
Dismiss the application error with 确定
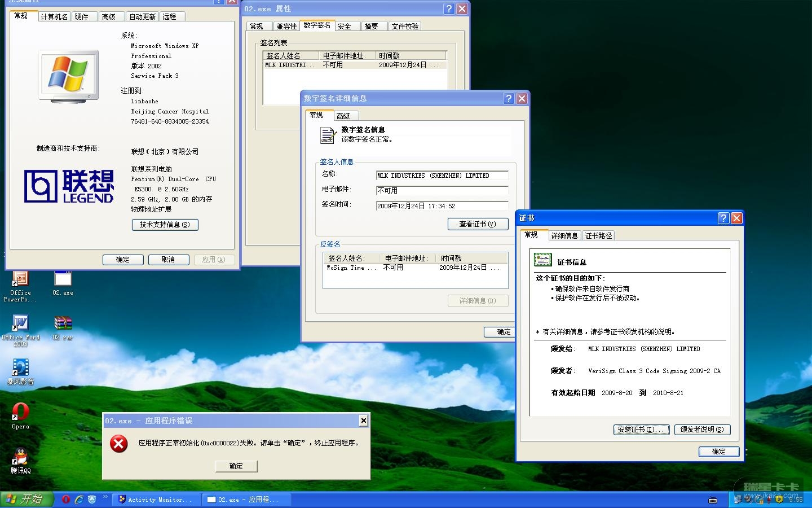click(x=236, y=466)
